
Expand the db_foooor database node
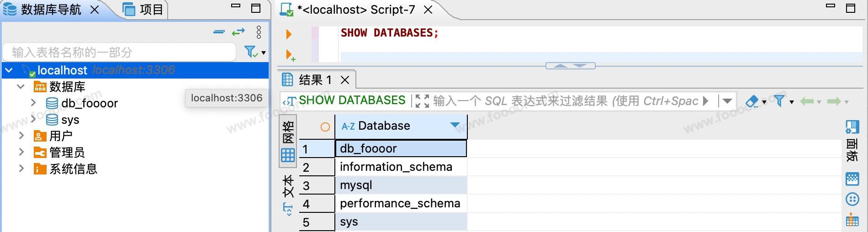[x=33, y=103]
